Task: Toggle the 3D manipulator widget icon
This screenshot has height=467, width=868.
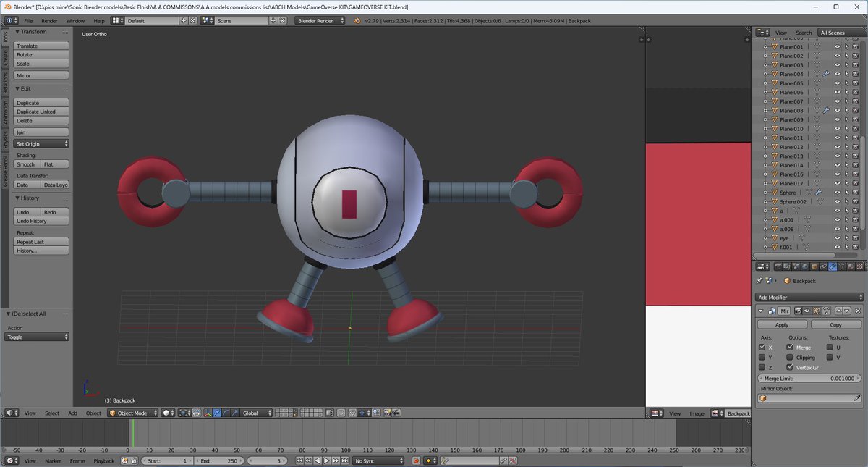Action: [x=208, y=413]
